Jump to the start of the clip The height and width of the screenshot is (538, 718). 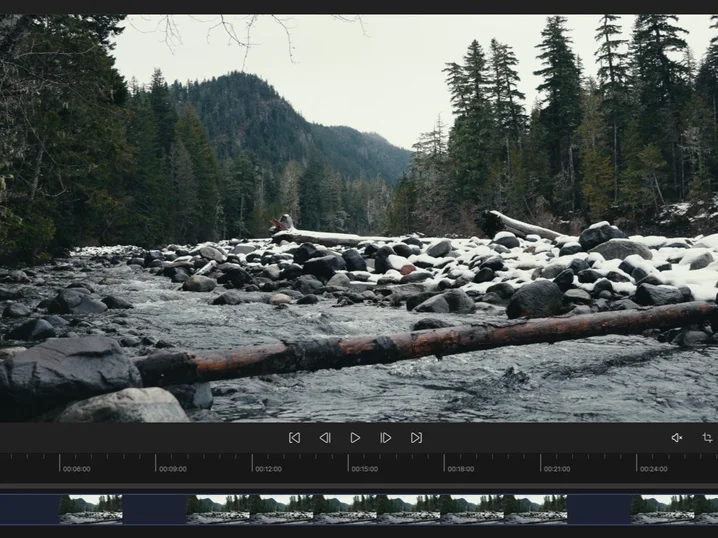click(294, 438)
